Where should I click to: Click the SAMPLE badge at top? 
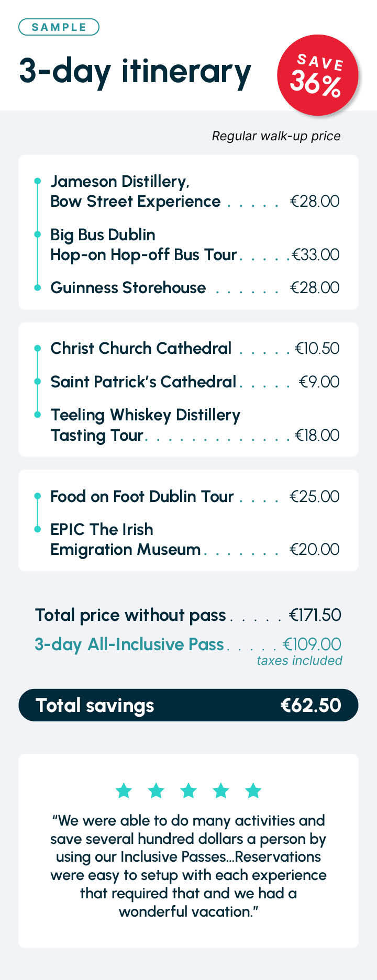pos(59,27)
